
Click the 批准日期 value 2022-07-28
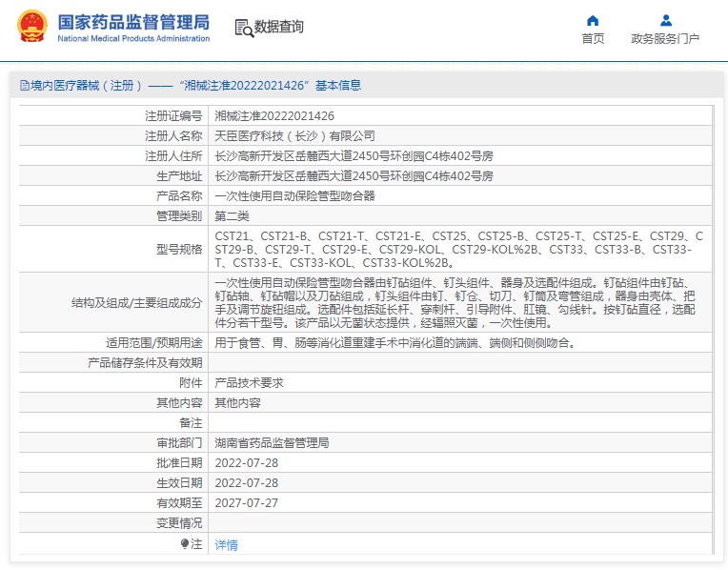tap(247, 462)
